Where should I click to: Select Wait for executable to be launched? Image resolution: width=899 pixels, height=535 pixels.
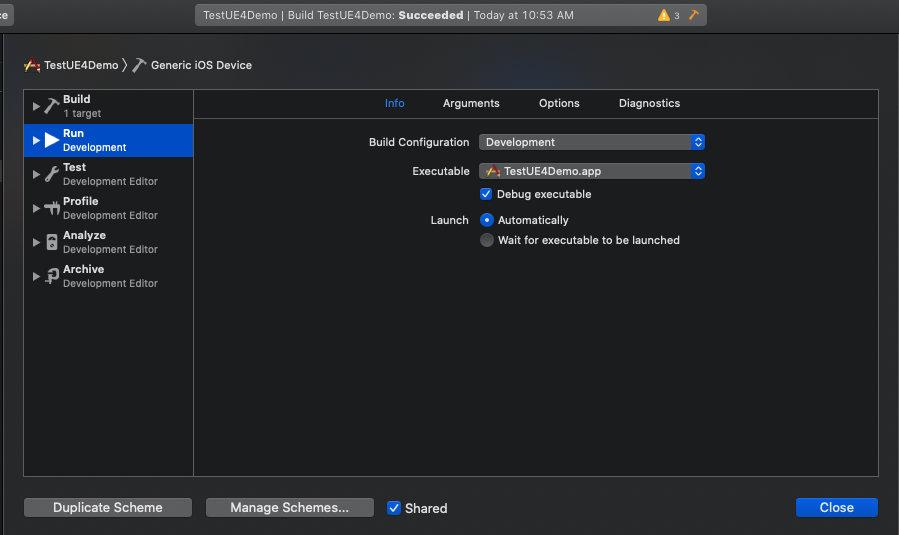pos(487,240)
